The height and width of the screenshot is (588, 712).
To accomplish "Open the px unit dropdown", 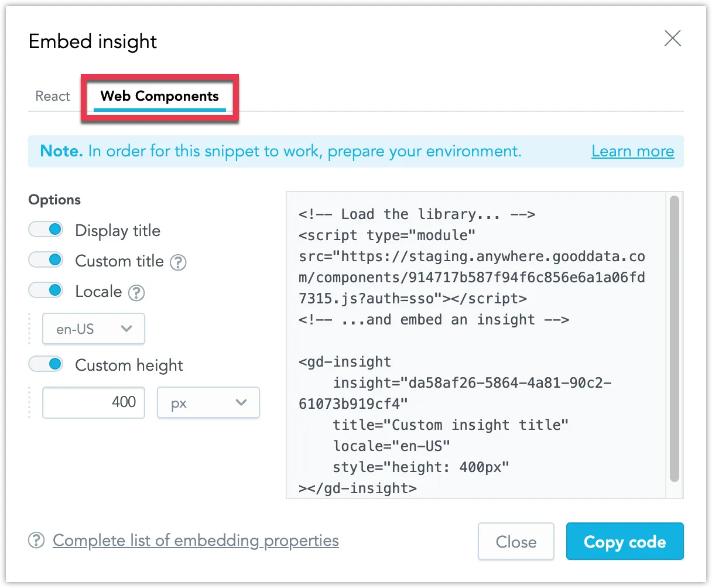I will 208,402.
